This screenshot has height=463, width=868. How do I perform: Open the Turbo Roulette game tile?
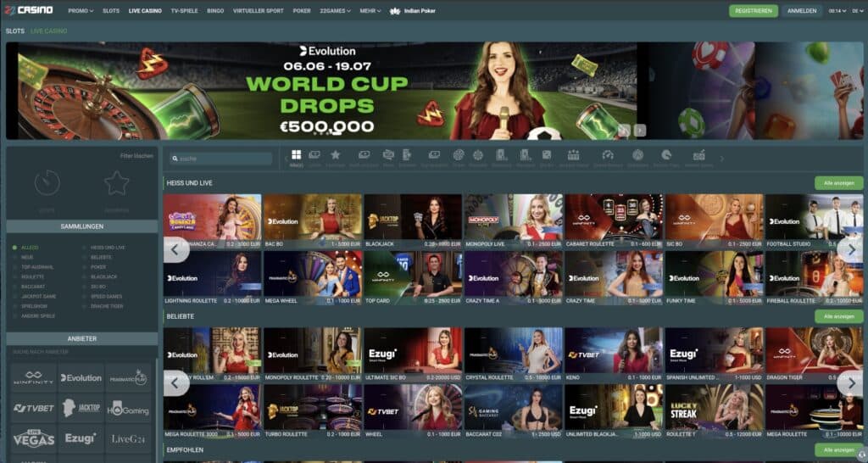pos(313,411)
